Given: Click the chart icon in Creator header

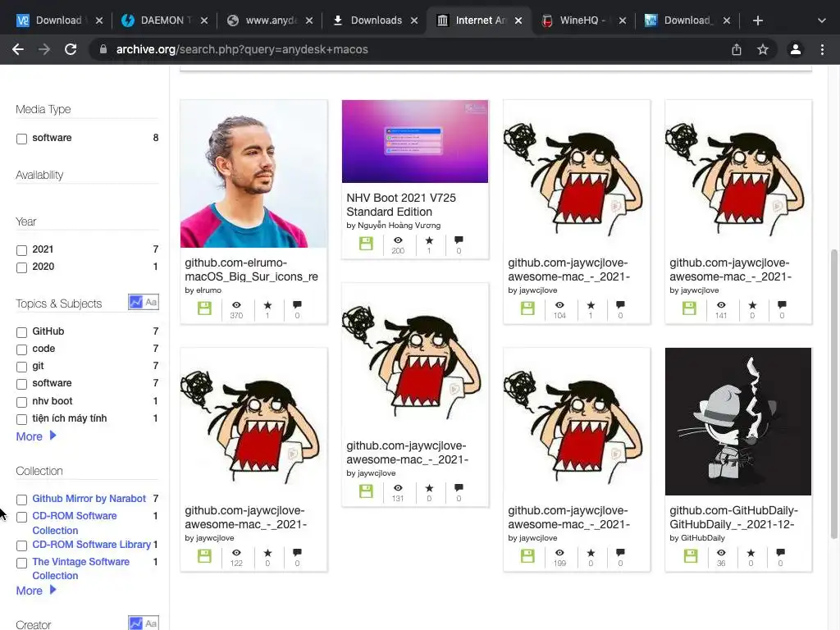Looking at the screenshot, I should click(x=136, y=623).
